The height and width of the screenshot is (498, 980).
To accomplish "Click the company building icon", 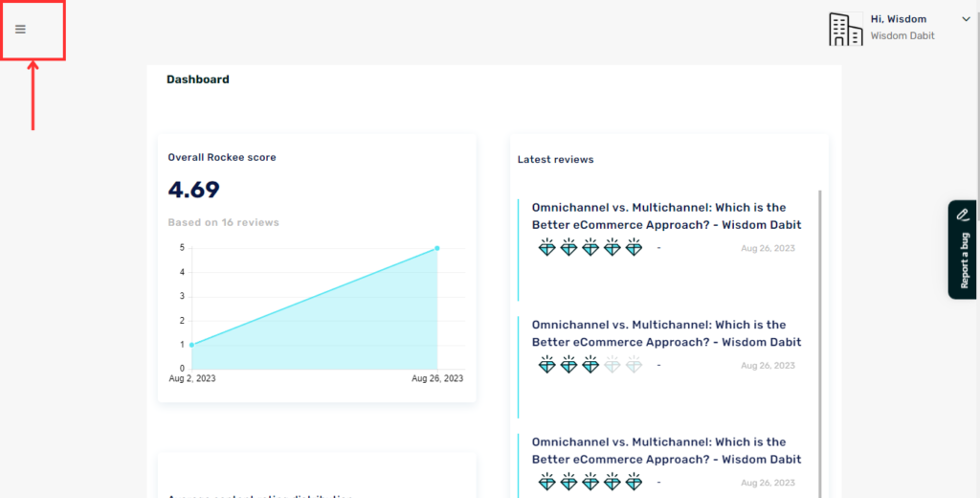I will click(846, 30).
